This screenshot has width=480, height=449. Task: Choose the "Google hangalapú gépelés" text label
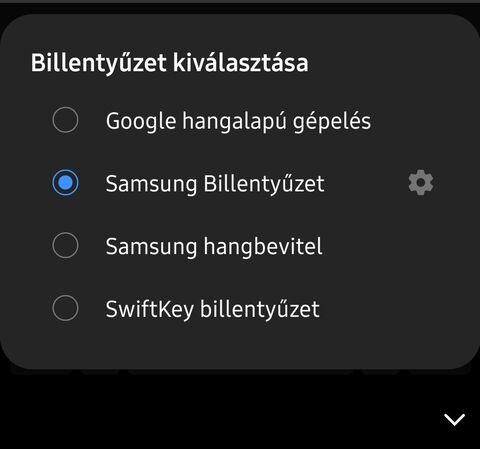pyautogui.click(x=238, y=121)
